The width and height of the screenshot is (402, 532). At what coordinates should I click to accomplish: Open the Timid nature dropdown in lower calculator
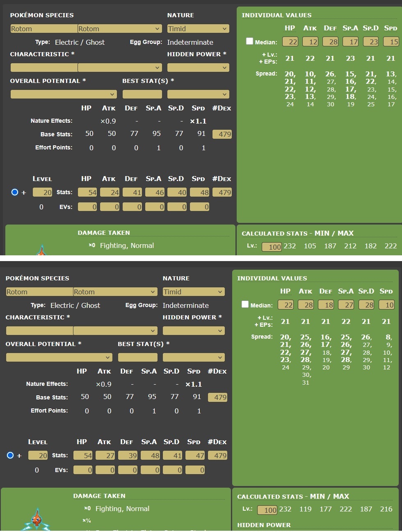coord(194,292)
